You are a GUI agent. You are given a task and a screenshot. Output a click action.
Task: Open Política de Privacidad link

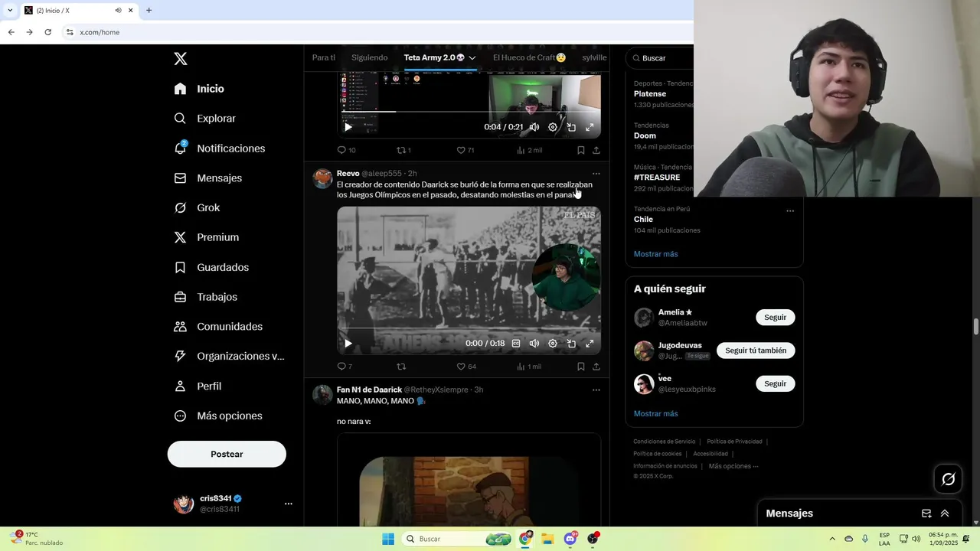pos(734,442)
